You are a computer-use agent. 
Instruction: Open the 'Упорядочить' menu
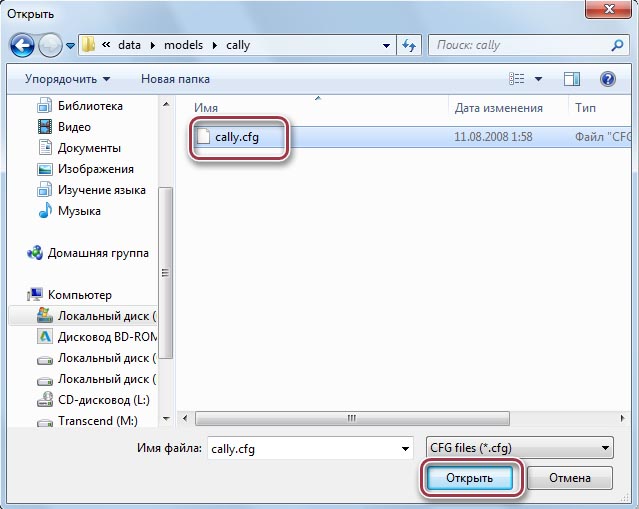67,79
